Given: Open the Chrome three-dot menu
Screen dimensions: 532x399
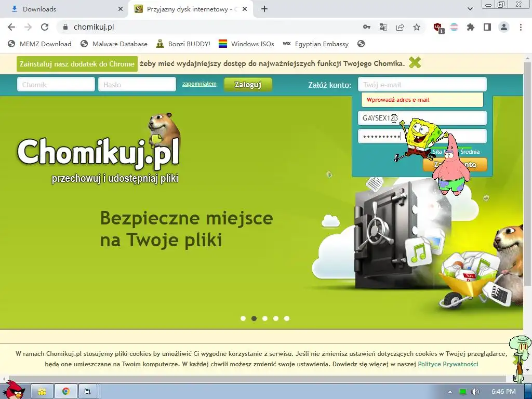Looking at the screenshot, I should tap(521, 27).
